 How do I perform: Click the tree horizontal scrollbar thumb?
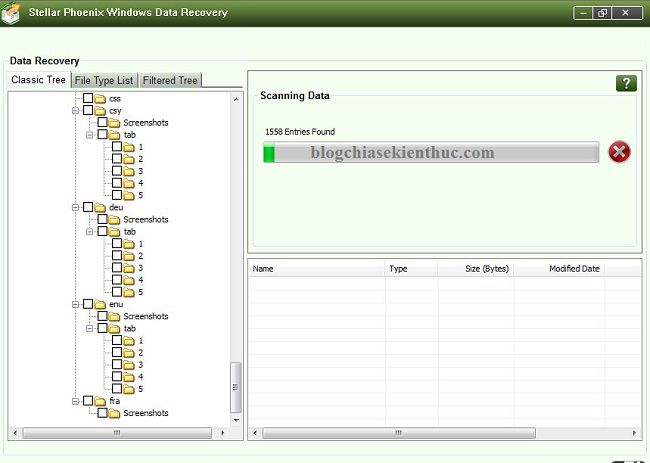(x=117, y=433)
